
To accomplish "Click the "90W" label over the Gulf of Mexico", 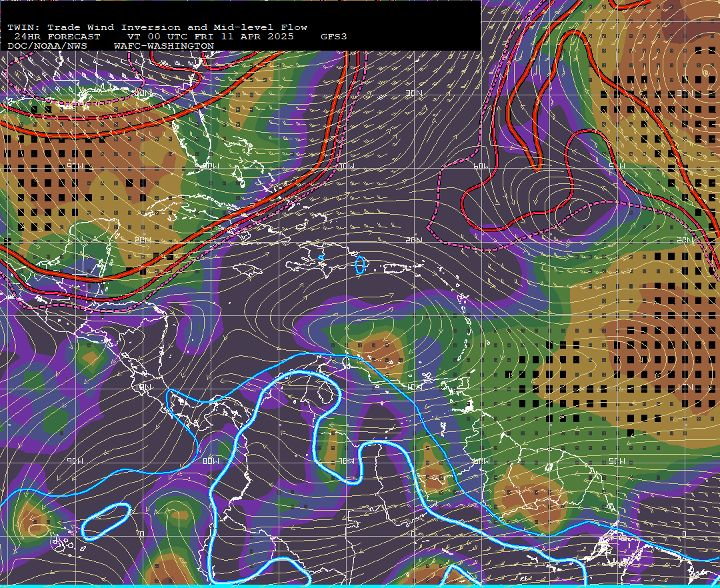I will [x=75, y=167].
